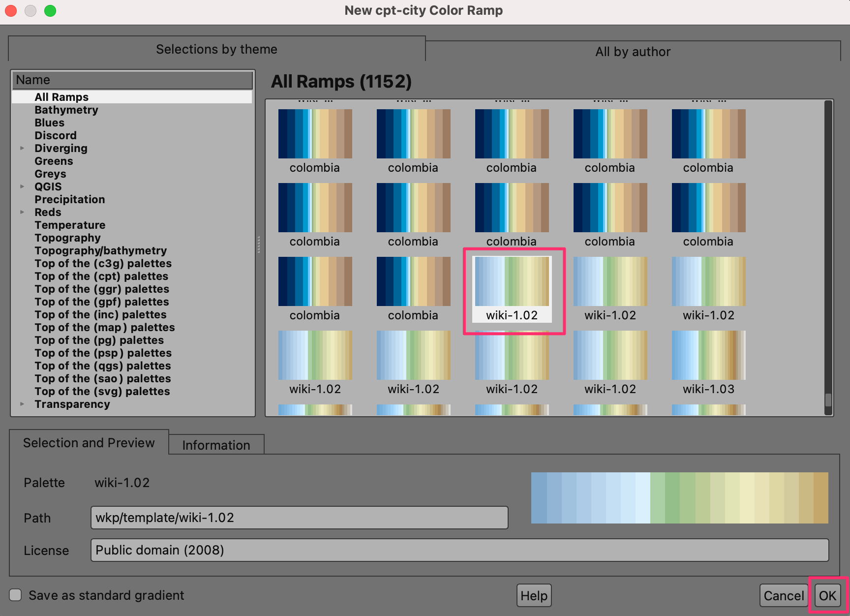Viewport: 850px width, 616px height.
Task: Switch to Selections by theme tab
Action: tap(216, 49)
